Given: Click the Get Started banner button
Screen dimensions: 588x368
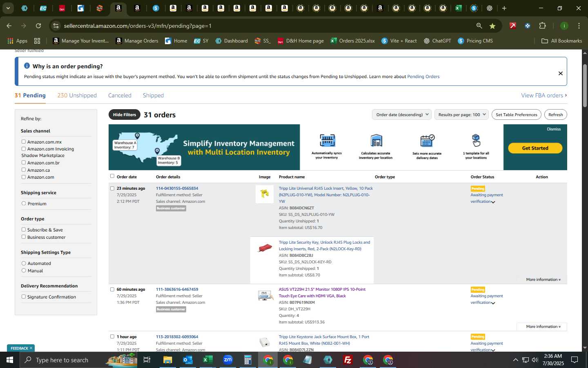Looking at the screenshot, I should coord(535,148).
